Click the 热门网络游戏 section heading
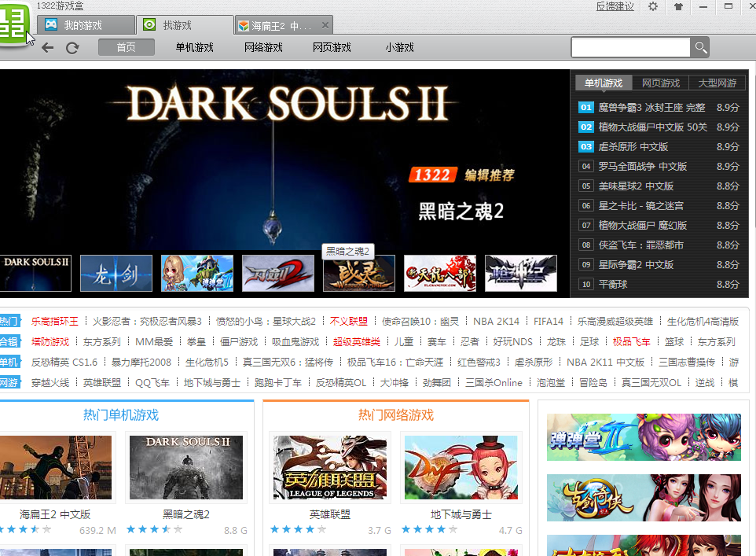The width and height of the screenshot is (756, 556). point(396,415)
